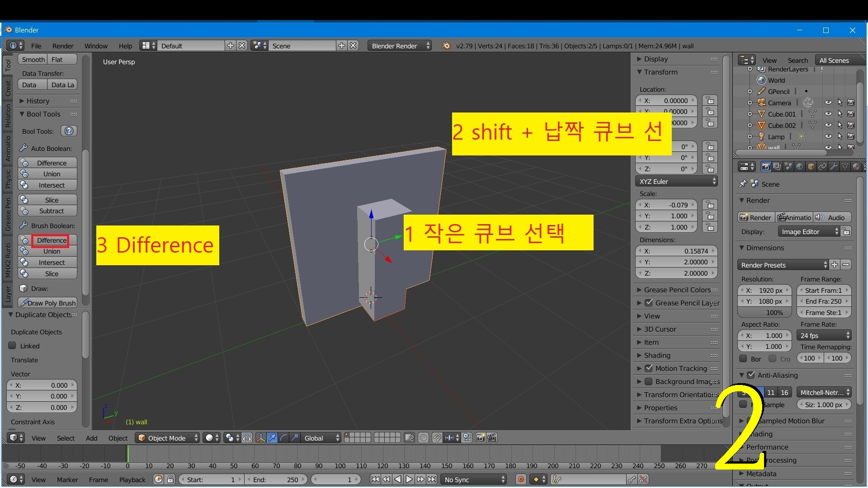Open the Render Layers properties tab

click(777, 167)
